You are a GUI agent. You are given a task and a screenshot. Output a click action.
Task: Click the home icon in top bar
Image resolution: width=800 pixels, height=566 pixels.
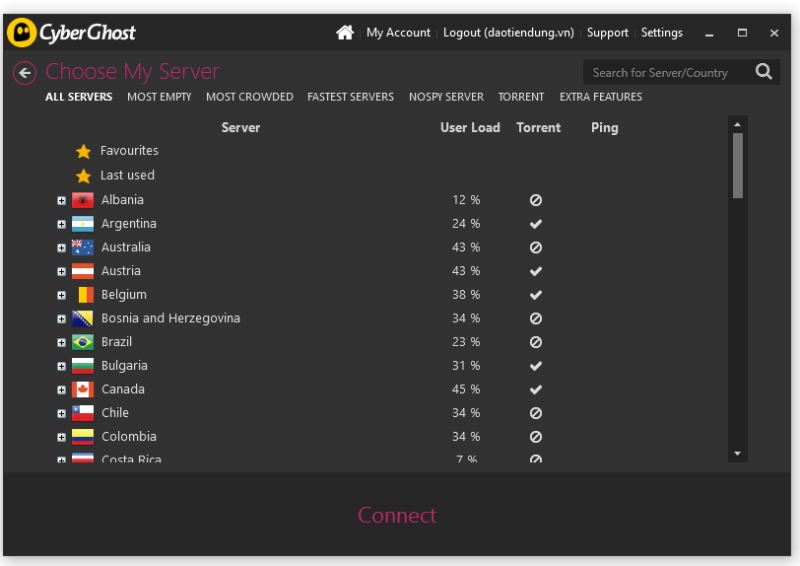tap(345, 33)
